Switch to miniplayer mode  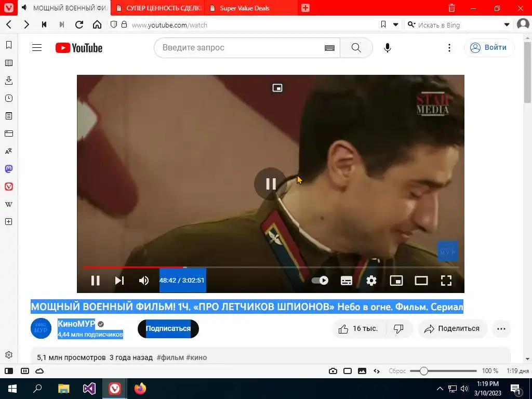396,281
